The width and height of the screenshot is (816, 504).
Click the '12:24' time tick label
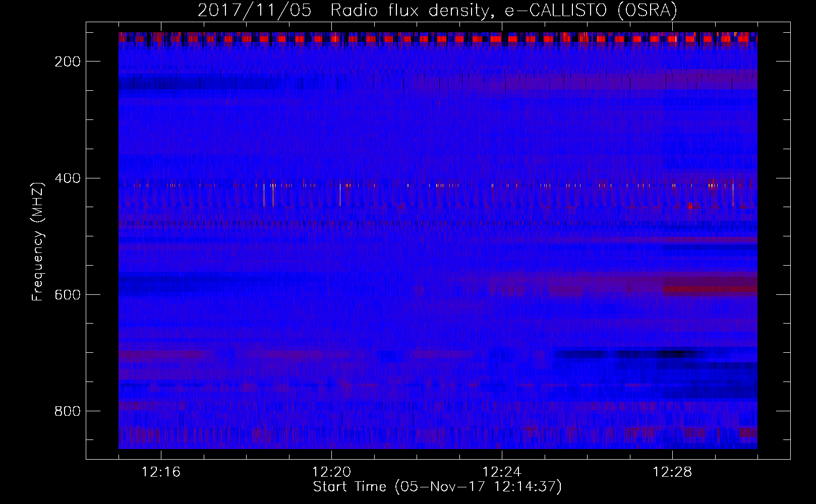[502, 472]
